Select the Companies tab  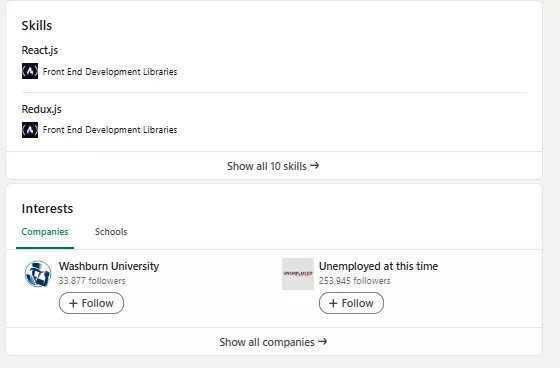(45, 232)
